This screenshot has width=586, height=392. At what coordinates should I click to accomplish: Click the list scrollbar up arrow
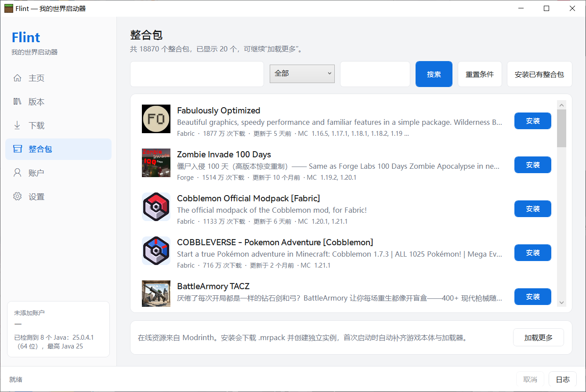point(561,105)
